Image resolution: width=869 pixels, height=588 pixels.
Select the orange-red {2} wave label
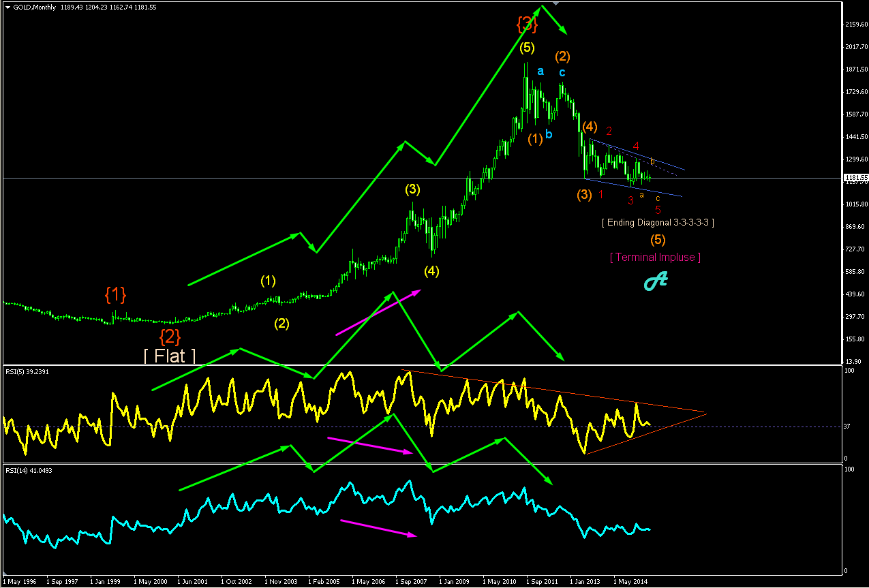coord(170,336)
